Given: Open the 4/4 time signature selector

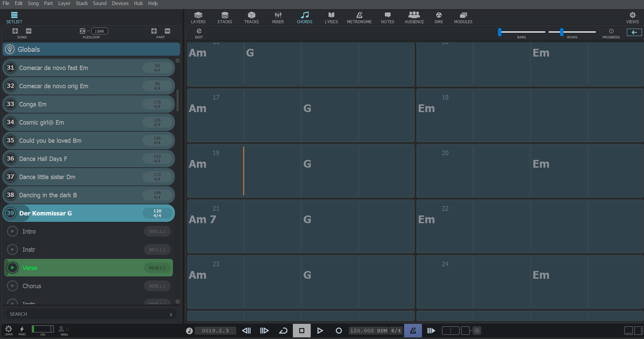Looking at the screenshot, I should (x=396, y=331).
